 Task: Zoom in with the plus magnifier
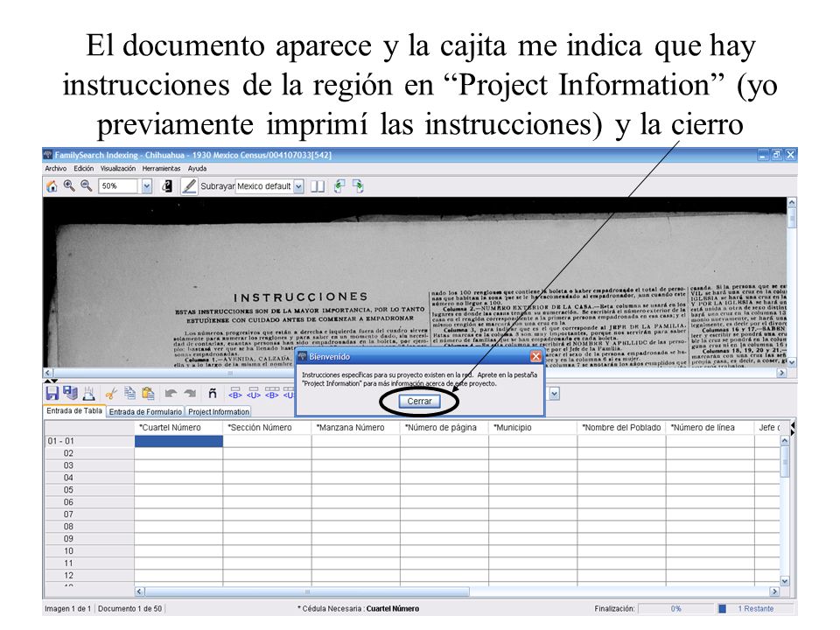(69, 185)
